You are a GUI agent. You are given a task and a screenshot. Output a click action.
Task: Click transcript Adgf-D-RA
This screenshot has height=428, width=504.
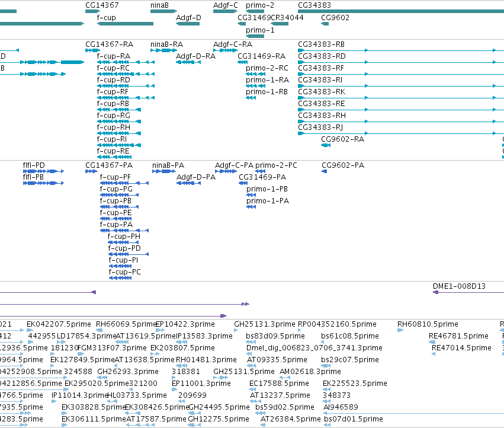pos(195,56)
